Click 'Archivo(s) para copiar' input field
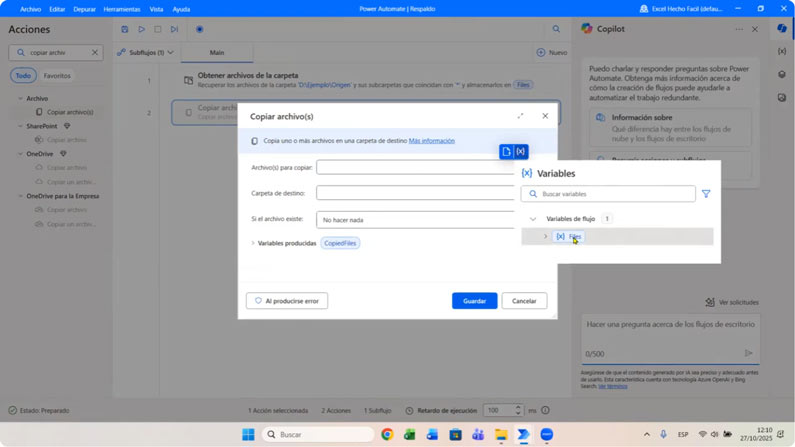 [x=415, y=167]
